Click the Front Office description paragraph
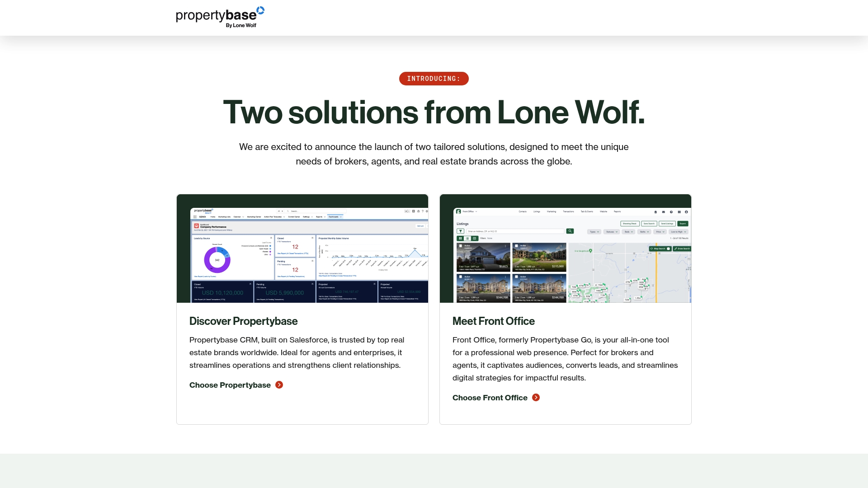Screen dimensions: 868x488 pyautogui.click(x=565, y=359)
